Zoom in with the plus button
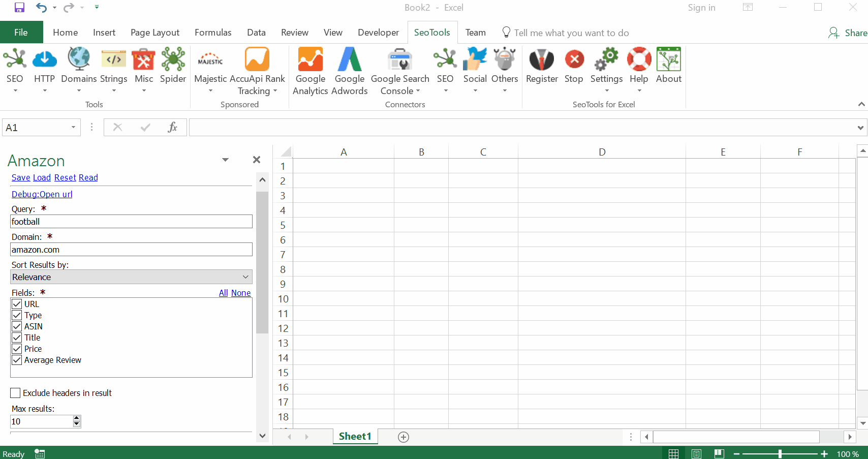 tap(824, 454)
